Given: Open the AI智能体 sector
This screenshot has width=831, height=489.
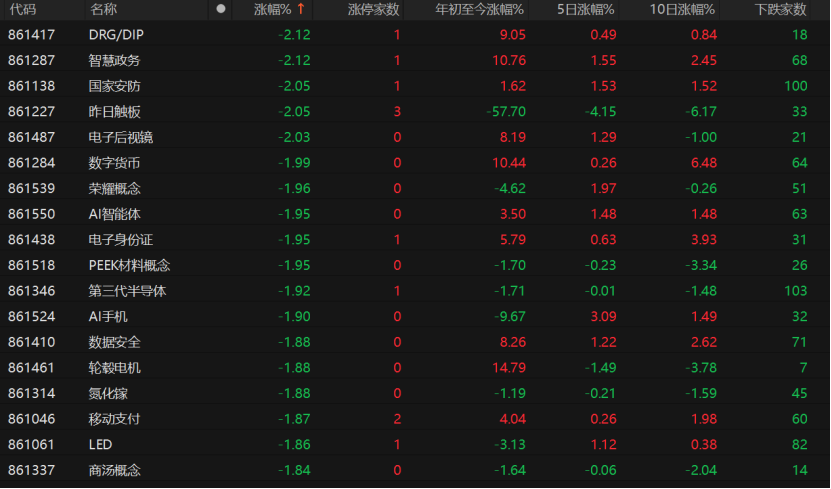Looking at the screenshot, I should pyautogui.click(x=114, y=214).
